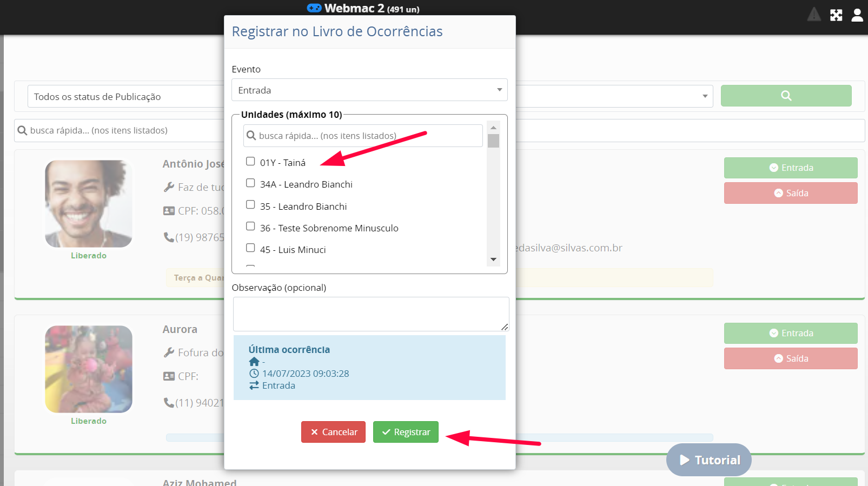Click the house icon under Última ocorrência

click(x=254, y=362)
